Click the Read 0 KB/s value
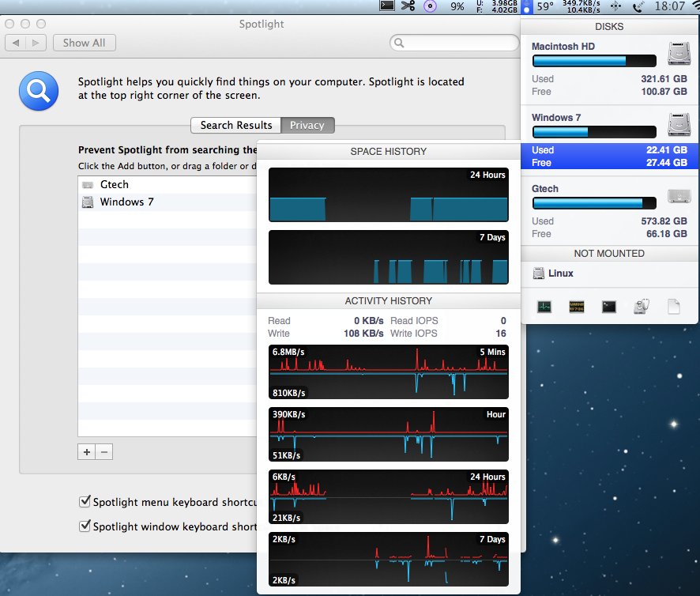Image resolution: width=700 pixels, height=596 pixels. click(369, 321)
